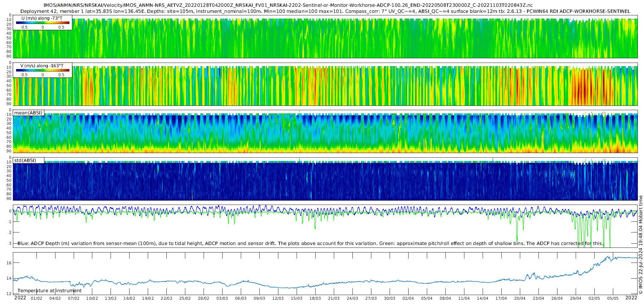
Task: Click the V velocity colorbar legend
Action: tap(43, 70)
